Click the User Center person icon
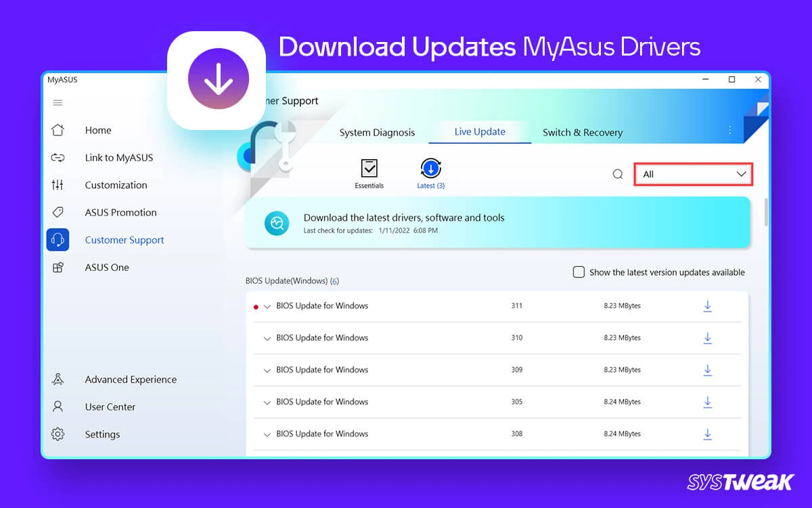 pyautogui.click(x=58, y=407)
